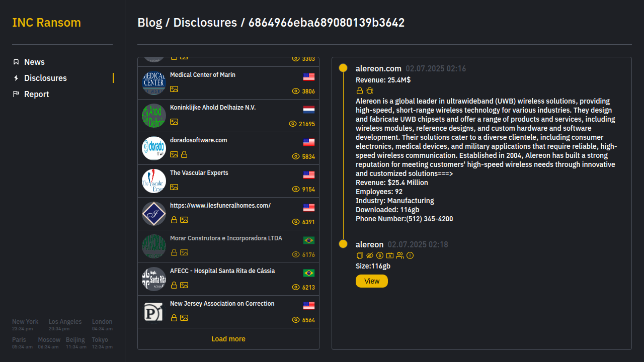Click eye views icon beside 6564
This screenshot has height=362, width=644.
[x=296, y=320]
